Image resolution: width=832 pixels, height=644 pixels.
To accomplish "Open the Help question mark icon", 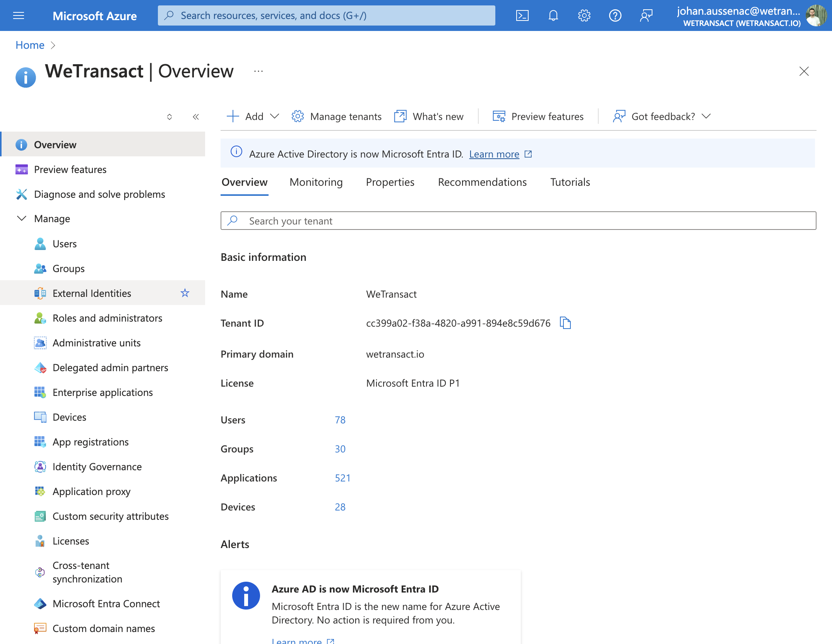I will [615, 15].
